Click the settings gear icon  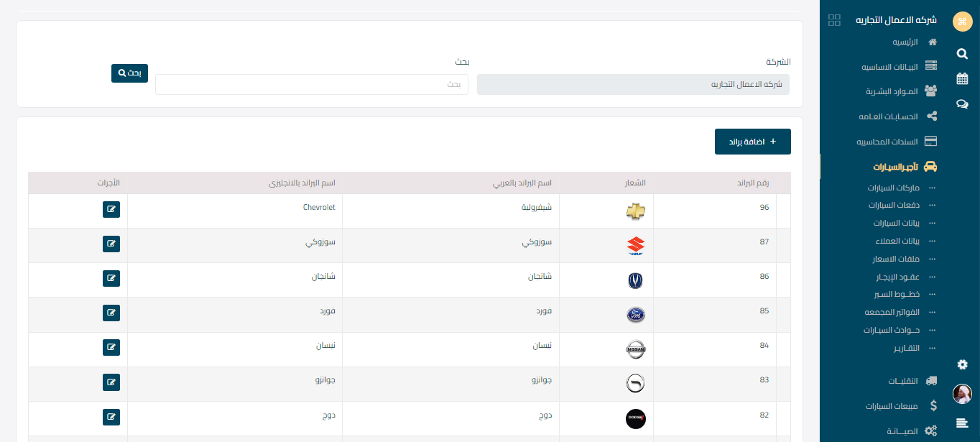[x=962, y=364]
